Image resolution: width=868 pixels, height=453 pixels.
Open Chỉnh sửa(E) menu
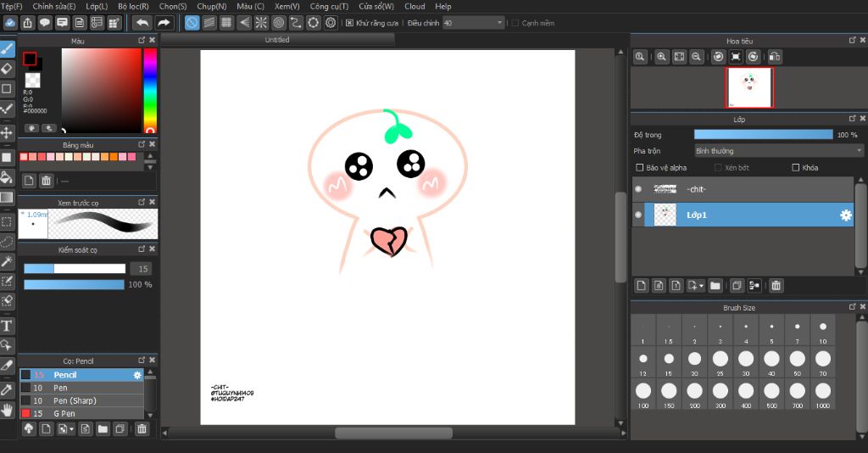coord(54,6)
